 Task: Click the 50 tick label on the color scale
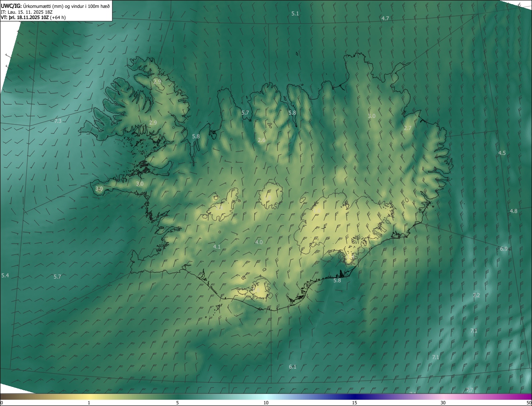(529, 403)
